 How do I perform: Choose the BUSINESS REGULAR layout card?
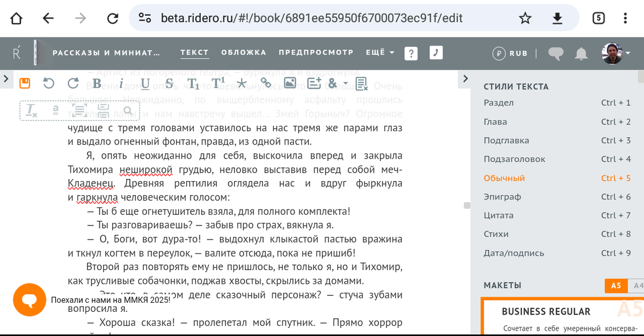tap(562, 317)
